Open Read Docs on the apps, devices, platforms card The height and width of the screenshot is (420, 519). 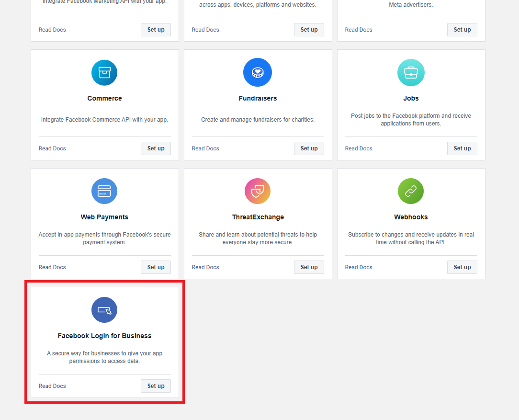(x=205, y=30)
